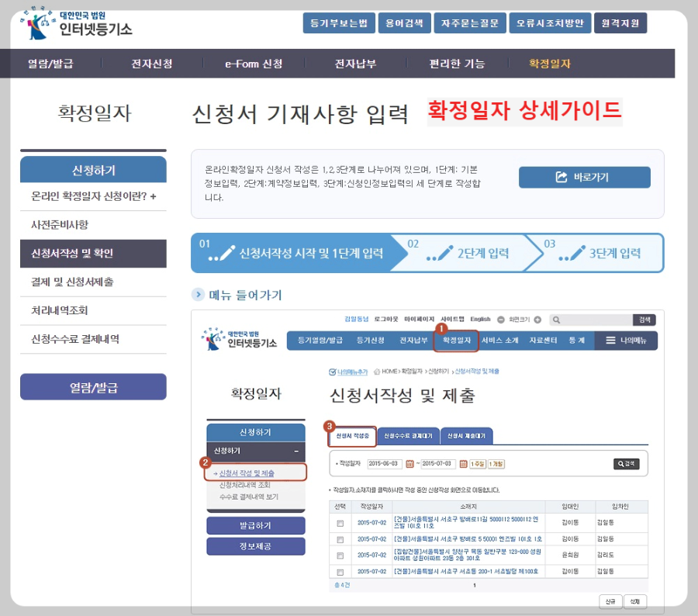Viewport: 698px width, 616px height.
Task: Open the end date calendar picker icon
Action: coord(463,463)
